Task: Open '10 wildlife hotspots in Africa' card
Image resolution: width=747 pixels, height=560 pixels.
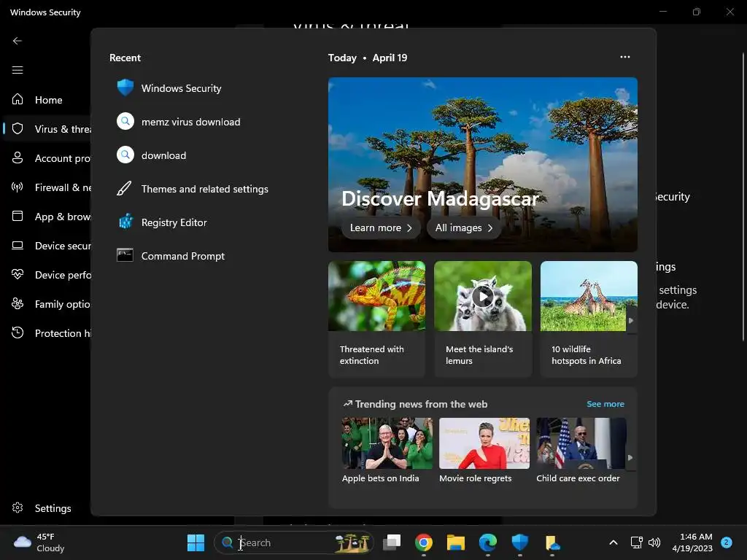Action: (x=589, y=319)
